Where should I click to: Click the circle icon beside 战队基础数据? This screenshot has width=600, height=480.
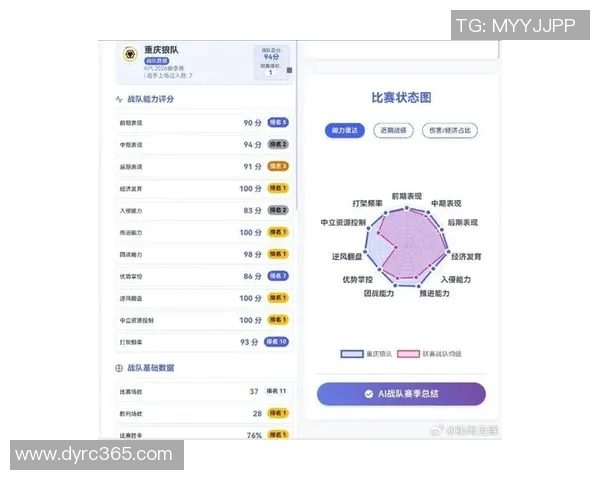coord(119,368)
